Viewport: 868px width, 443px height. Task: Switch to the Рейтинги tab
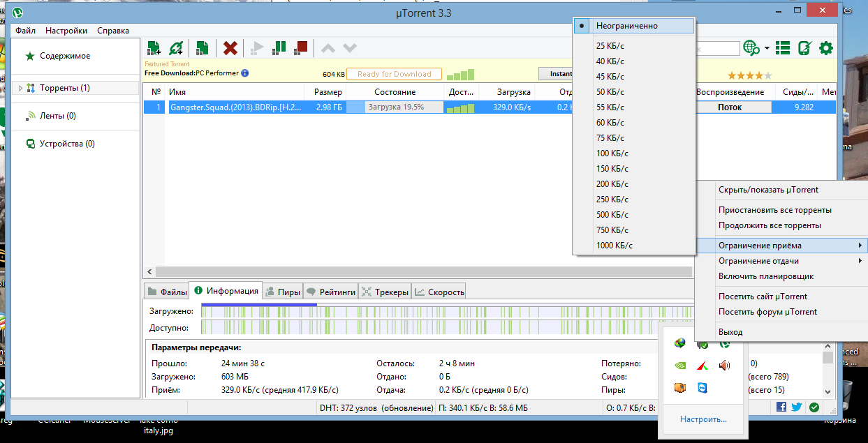(x=331, y=292)
